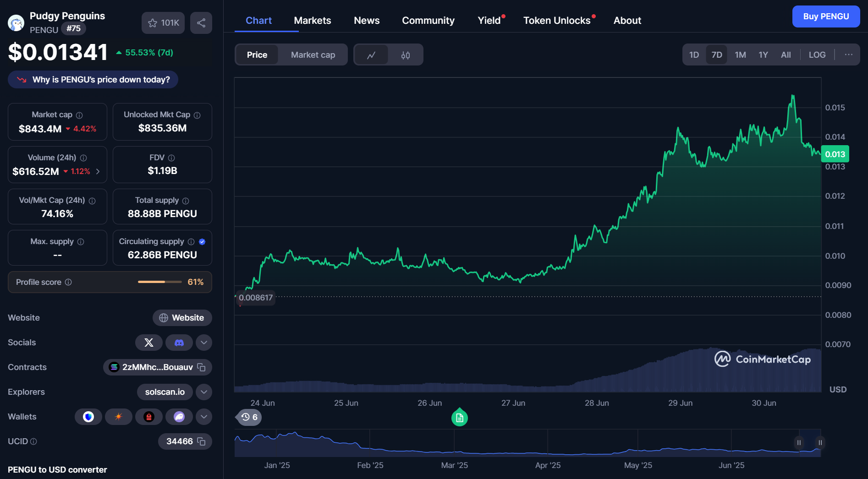Expand more socials dropdown chevron
Image resolution: width=868 pixels, height=479 pixels.
204,343
